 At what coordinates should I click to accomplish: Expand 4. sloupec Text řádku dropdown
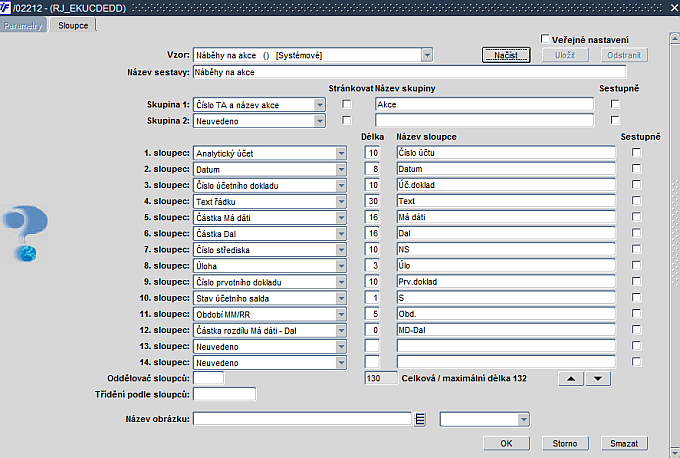click(341, 201)
